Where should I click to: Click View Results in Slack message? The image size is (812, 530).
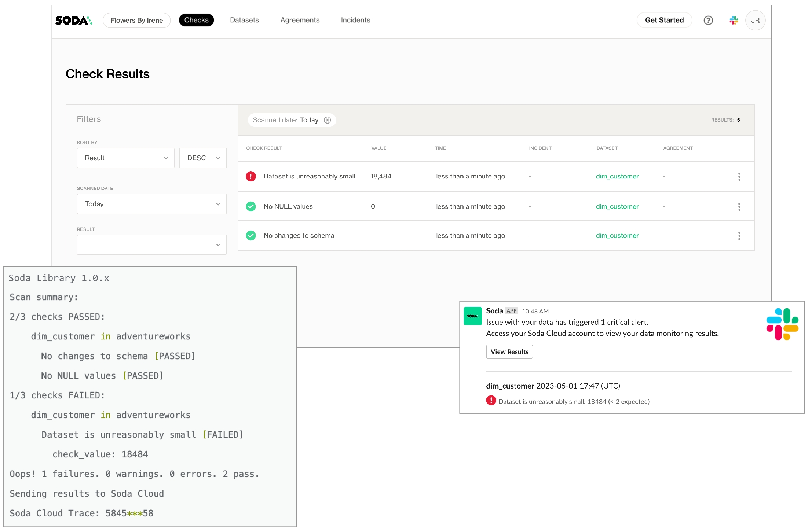pyautogui.click(x=509, y=352)
